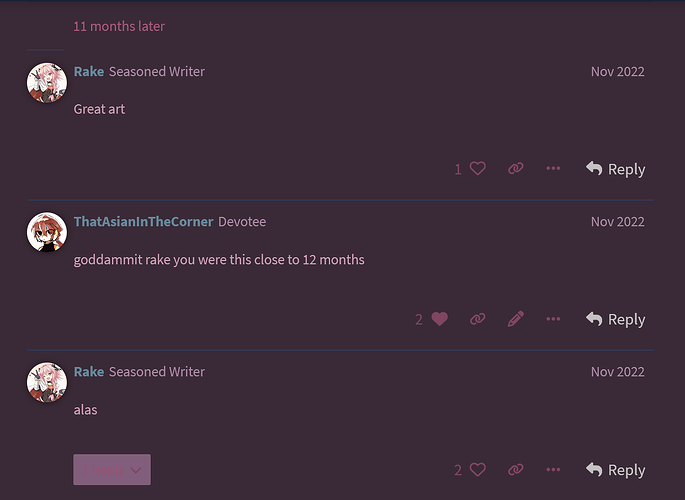This screenshot has height=500, width=685.
Task: Show more actions on "alas" post
Action: (x=553, y=470)
